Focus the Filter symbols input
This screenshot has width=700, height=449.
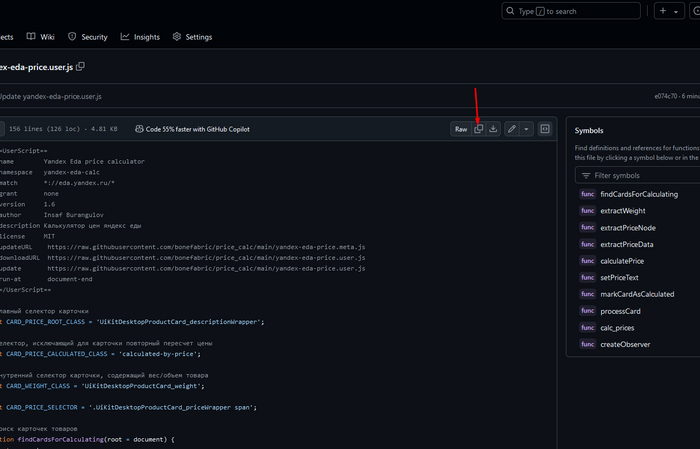coord(640,175)
